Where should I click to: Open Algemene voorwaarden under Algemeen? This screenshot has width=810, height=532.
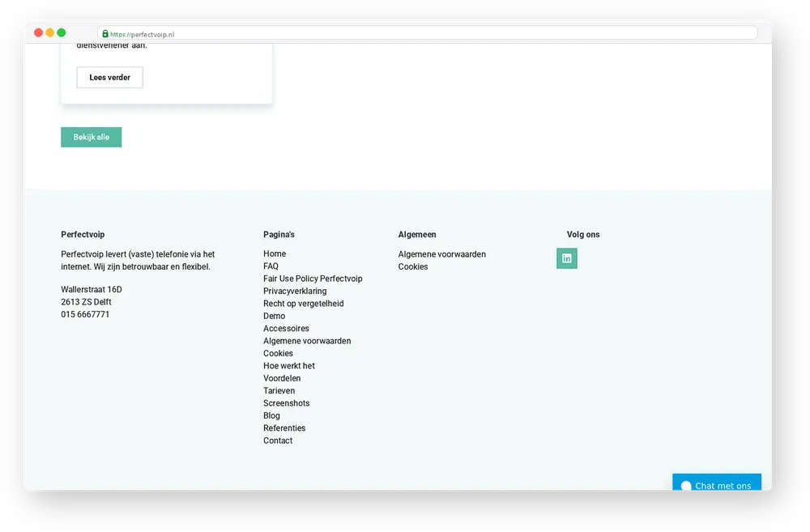pyautogui.click(x=441, y=254)
